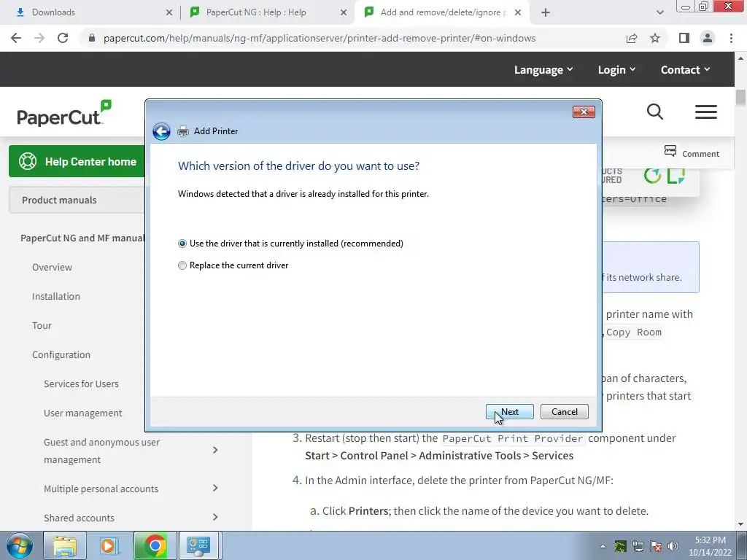747x560 pixels.
Task: Open 'PaperCut NG and MF manual' link
Action: 82,238
